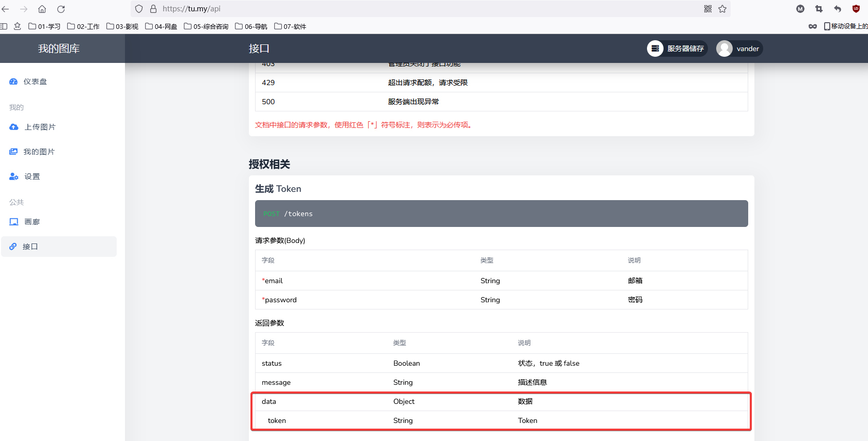Click the 请求参数(Body) label

point(280,240)
